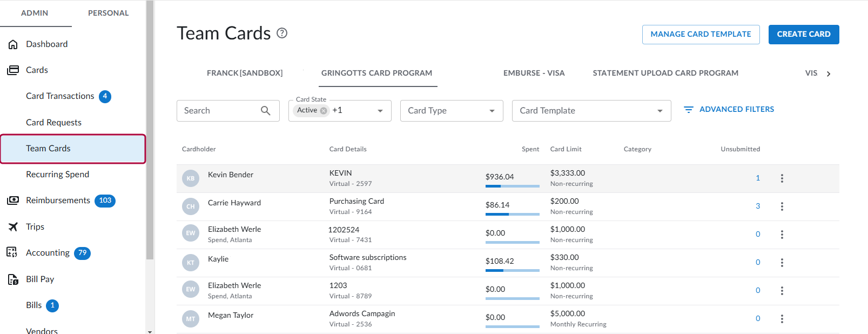Click the Accounting calculator icon
This screenshot has width=868, height=334.
tap(12, 252)
